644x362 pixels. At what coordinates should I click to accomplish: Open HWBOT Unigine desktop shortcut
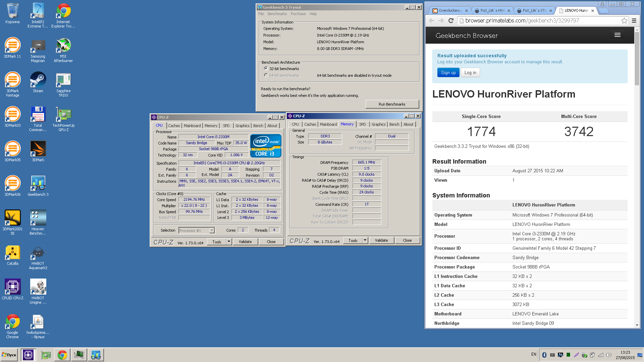coord(38,292)
